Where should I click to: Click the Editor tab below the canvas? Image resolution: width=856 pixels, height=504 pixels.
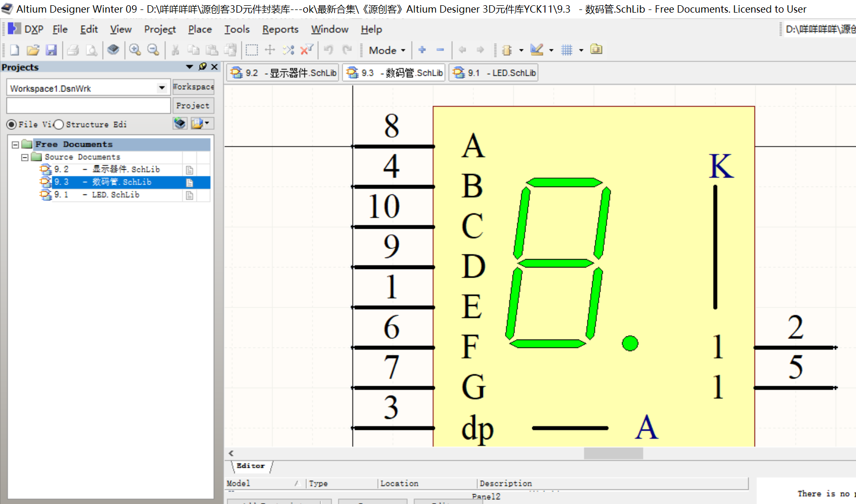click(x=251, y=466)
